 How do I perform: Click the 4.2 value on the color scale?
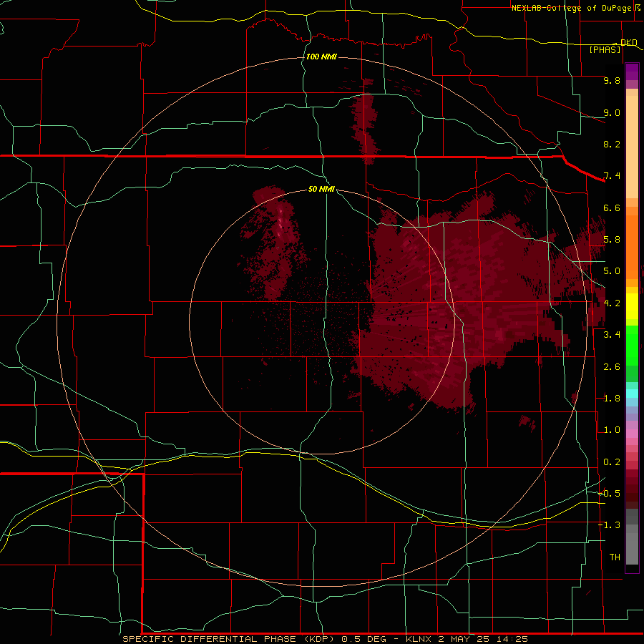click(x=612, y=303)
